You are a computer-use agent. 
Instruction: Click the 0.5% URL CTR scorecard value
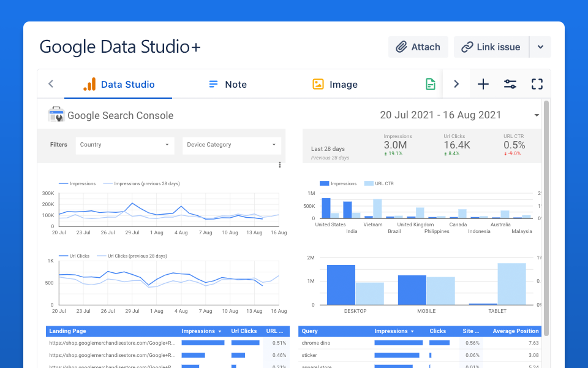click(x=514, y=145)
